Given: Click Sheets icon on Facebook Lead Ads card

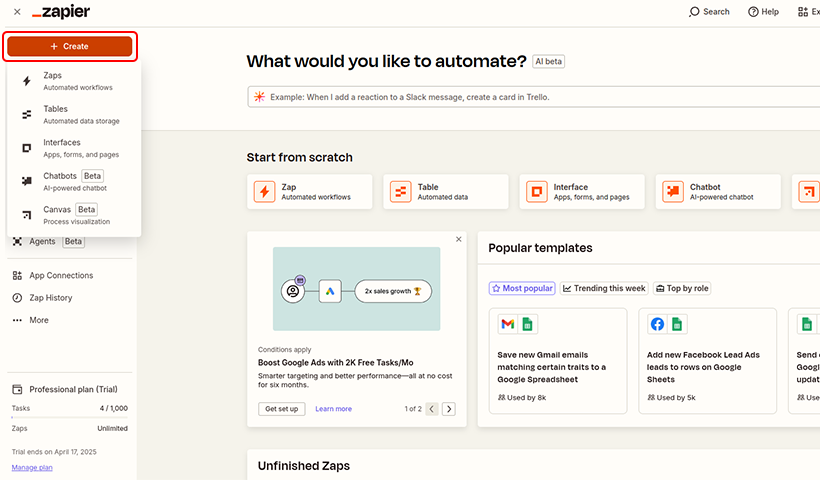Looking at the screenshot, I should tap(677, 324).
